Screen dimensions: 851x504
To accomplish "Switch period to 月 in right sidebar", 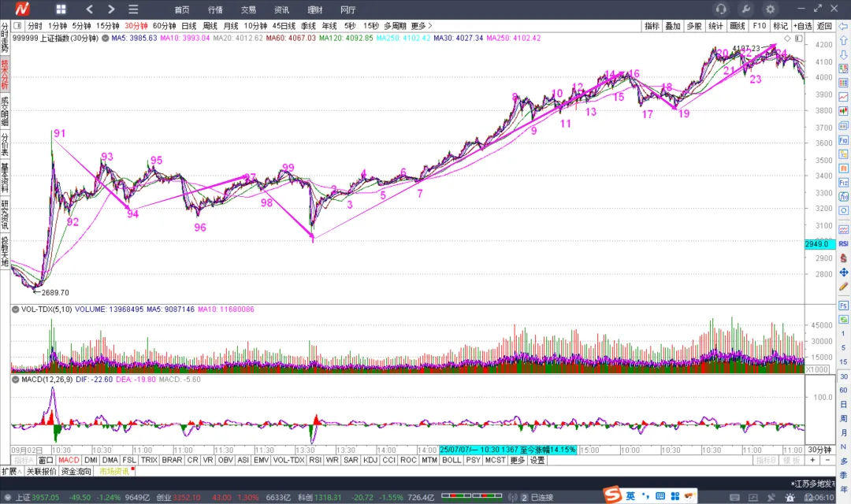I will pyautogui.click(x=843, y=432).
